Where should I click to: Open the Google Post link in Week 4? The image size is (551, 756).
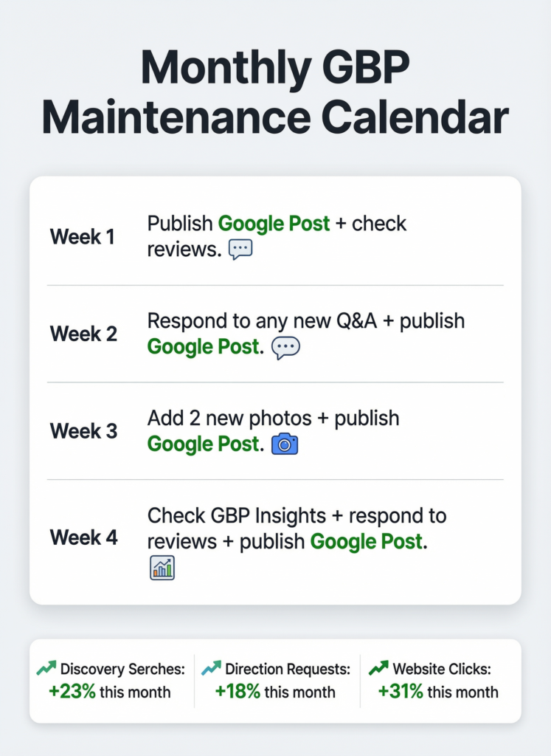pos(366,541)
